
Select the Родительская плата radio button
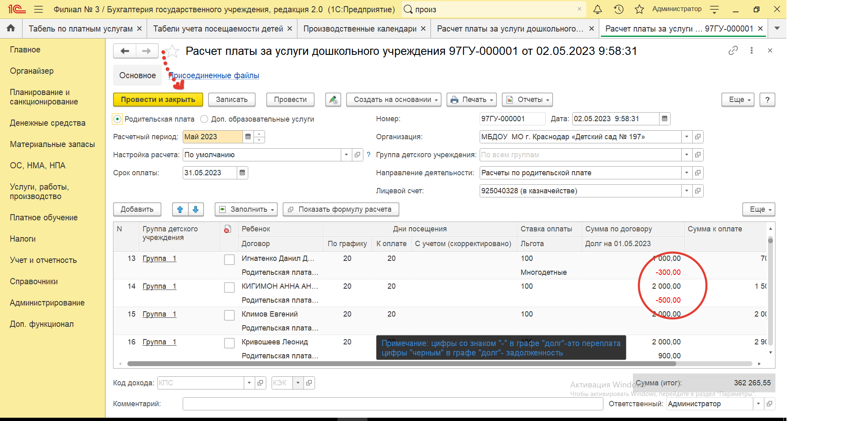click(118, 119)
